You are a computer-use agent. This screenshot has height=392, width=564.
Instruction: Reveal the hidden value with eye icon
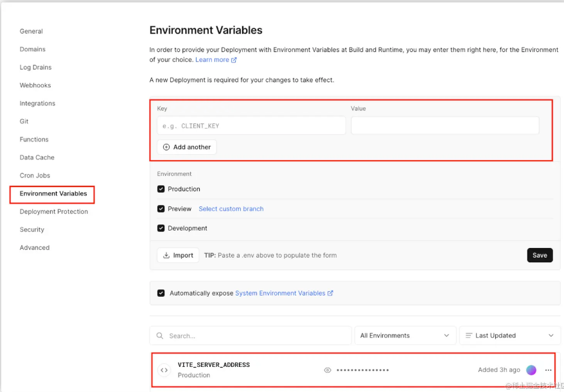328,370
